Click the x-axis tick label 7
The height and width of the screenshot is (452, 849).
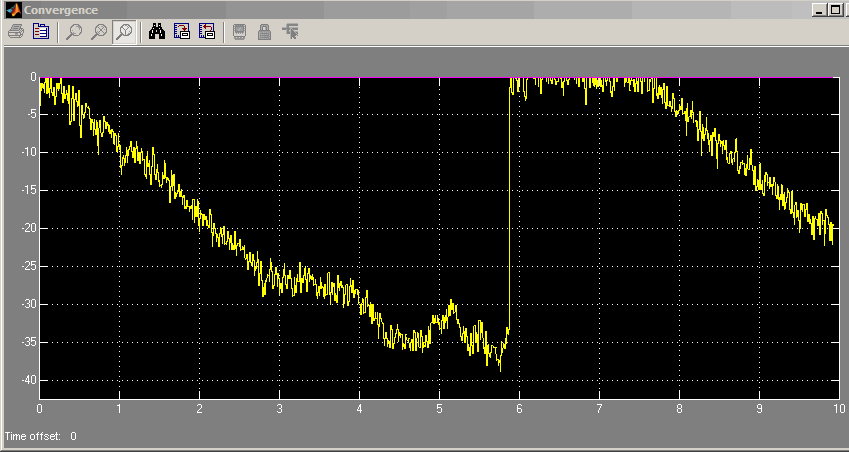click(599, 409)
